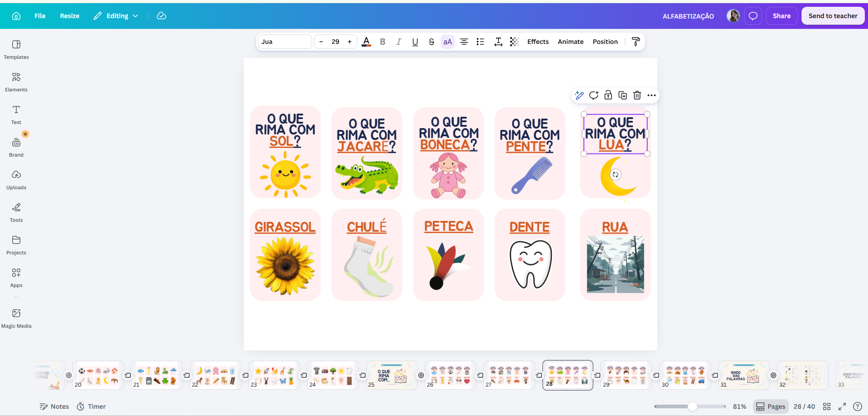Lock the selected element

click(608, 95)
